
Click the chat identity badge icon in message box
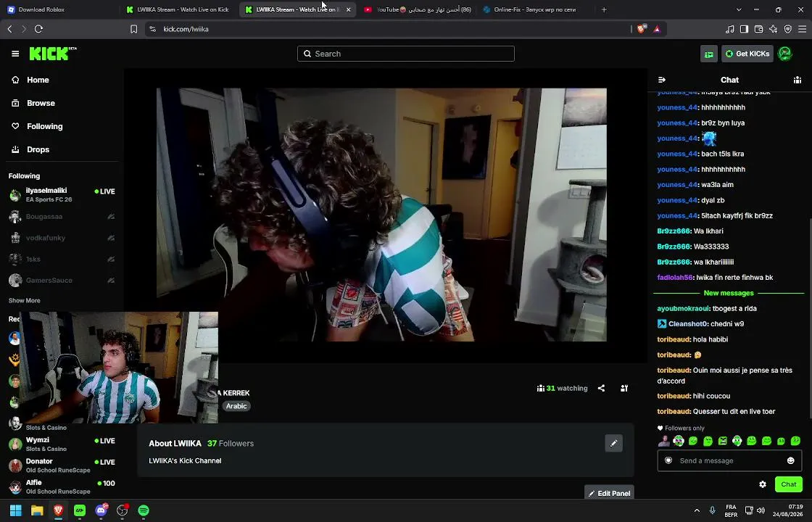[668, 460]
